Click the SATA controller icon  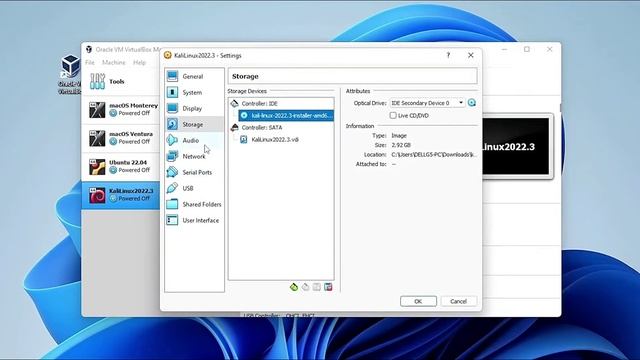[x=234, y=127]
